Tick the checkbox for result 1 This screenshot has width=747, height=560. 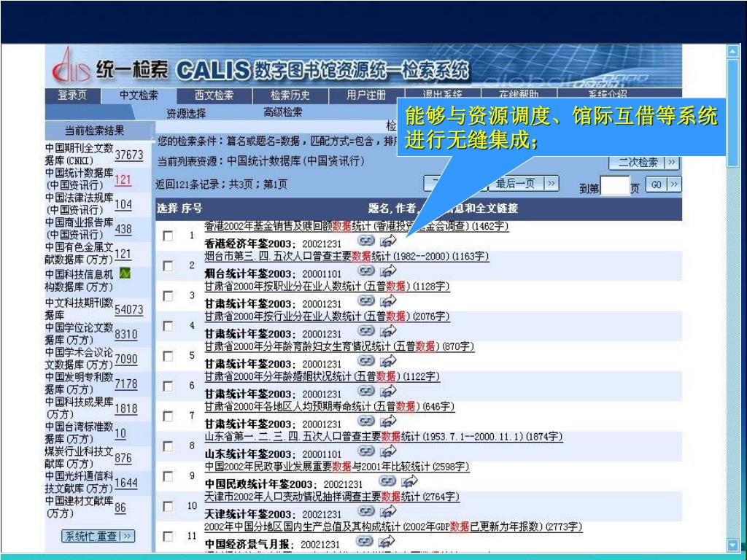(x=168, y=236)
